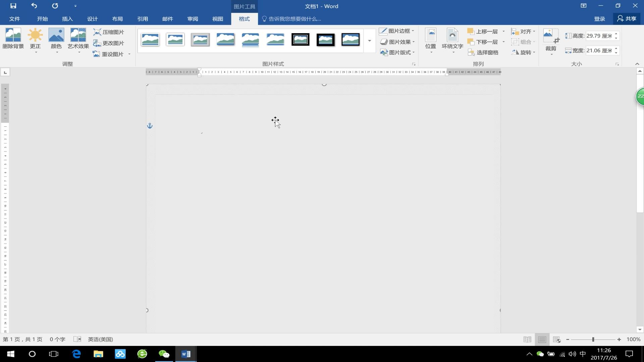Click the Remove Background (删除背景) icon
The height and width of the screenshot is (362, 644).
[x=13, y=35]
